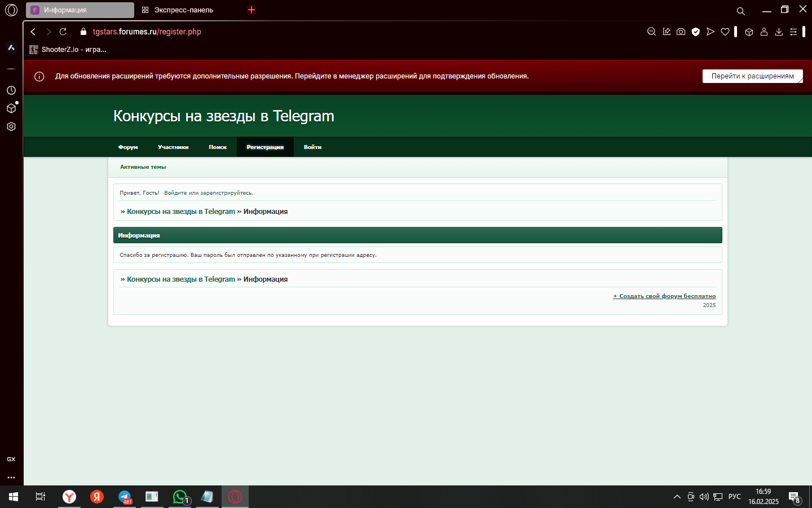Click the forward navigation arrow
This screenshot has width=812, height=508.
coord(48,32)
